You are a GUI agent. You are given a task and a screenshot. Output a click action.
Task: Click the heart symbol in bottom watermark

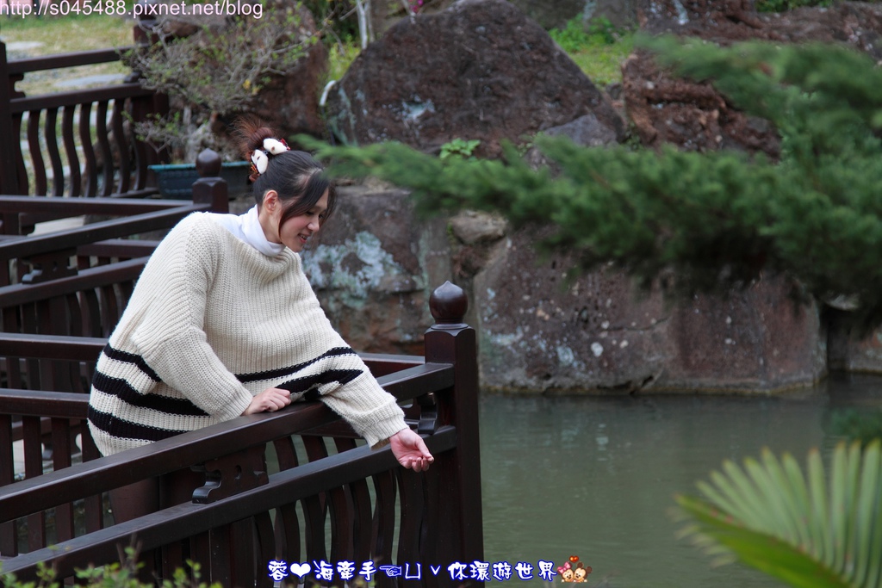(300, 571)
